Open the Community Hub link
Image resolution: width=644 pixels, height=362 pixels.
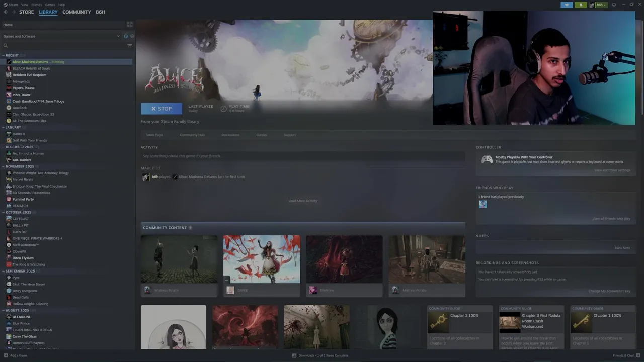192,135
